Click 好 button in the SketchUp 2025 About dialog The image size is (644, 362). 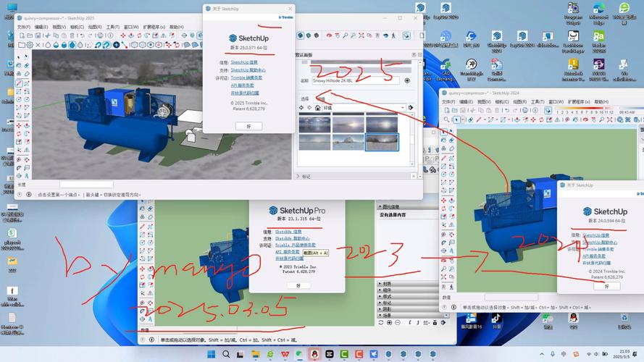coord(248,127)
